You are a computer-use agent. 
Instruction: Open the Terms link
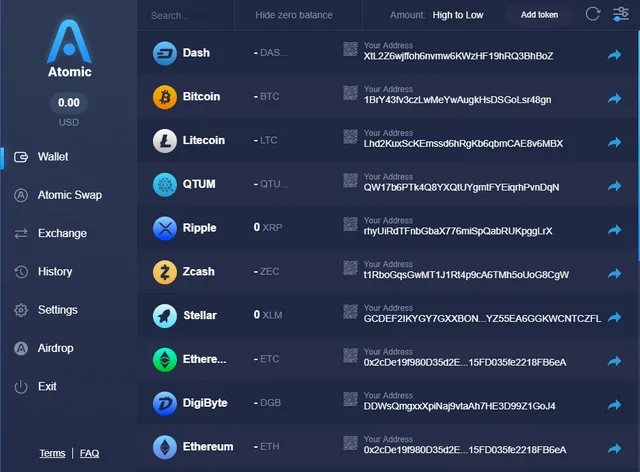pyautogui.click(x=52, y=453)
